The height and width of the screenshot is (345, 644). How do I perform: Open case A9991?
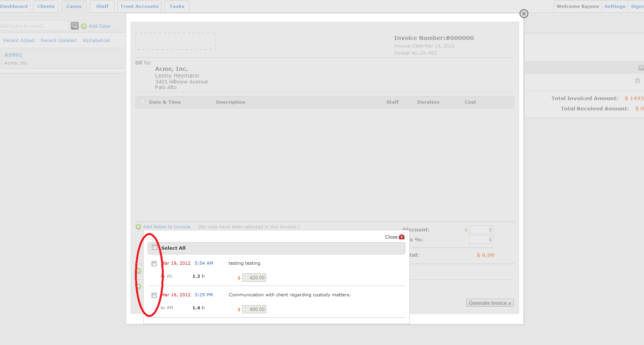(13, 55)
